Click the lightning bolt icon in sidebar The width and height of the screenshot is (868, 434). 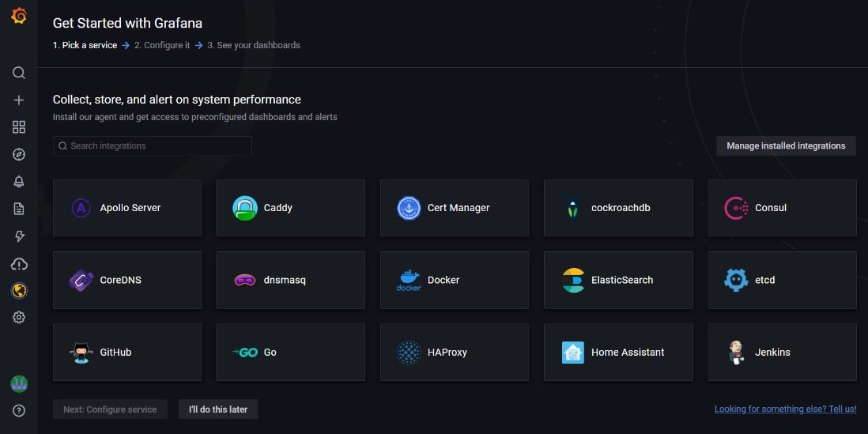(19, 236)
